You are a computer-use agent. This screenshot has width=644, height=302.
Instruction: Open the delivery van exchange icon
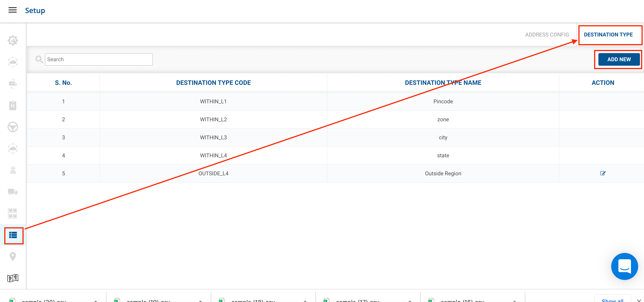13,84
